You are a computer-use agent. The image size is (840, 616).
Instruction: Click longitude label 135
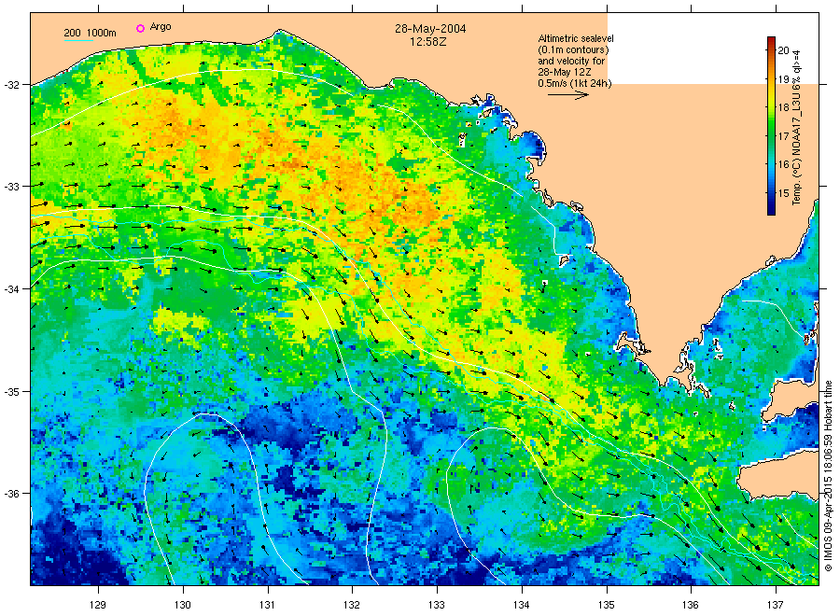click(607, 605)
